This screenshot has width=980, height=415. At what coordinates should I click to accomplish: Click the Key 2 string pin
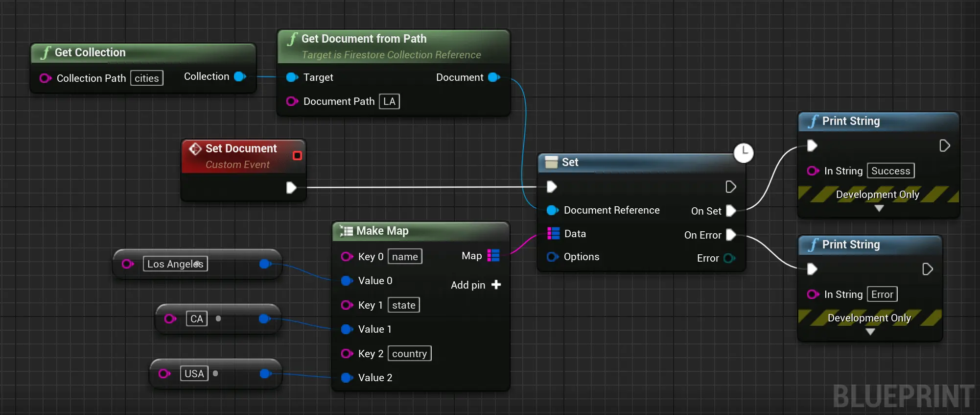(x=347, y=354)
